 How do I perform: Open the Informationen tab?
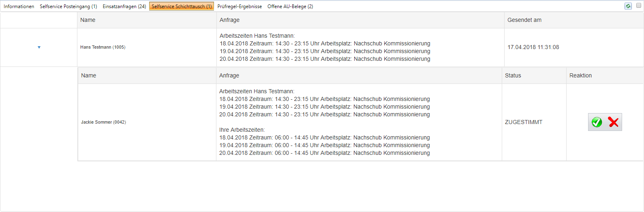19,6
